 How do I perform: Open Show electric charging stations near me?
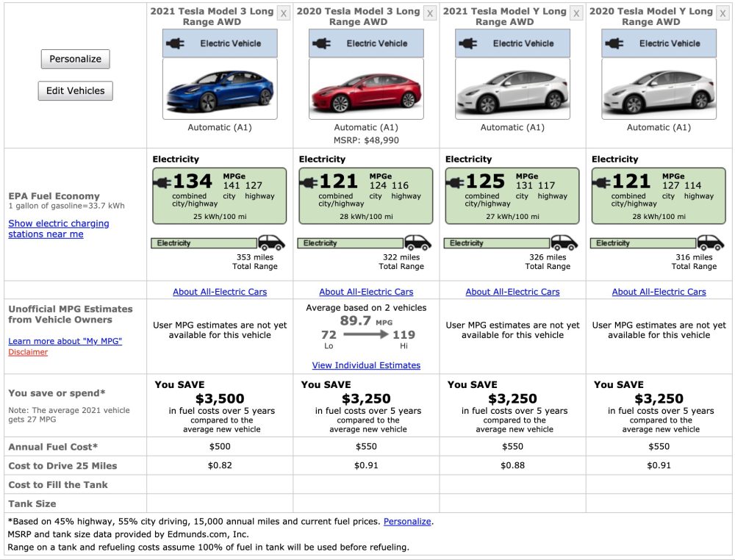[59, 229]
